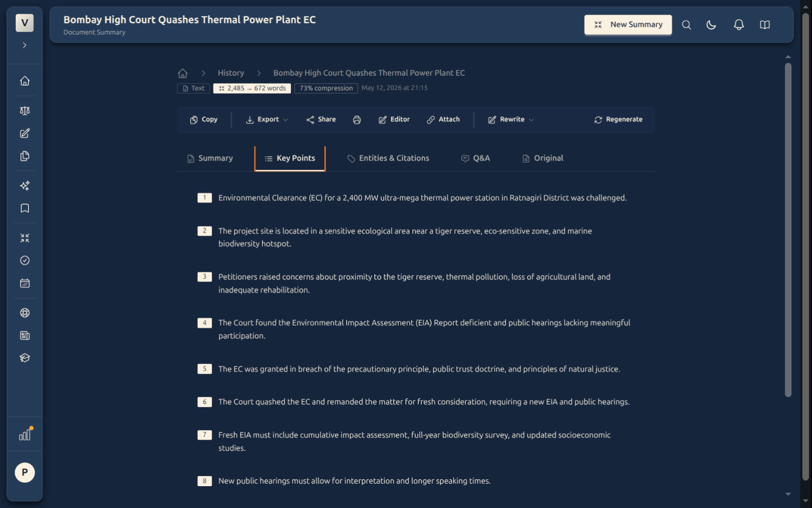812x508 pixels.
Task: Click Regenerate
Action: (x=618, y=119)
